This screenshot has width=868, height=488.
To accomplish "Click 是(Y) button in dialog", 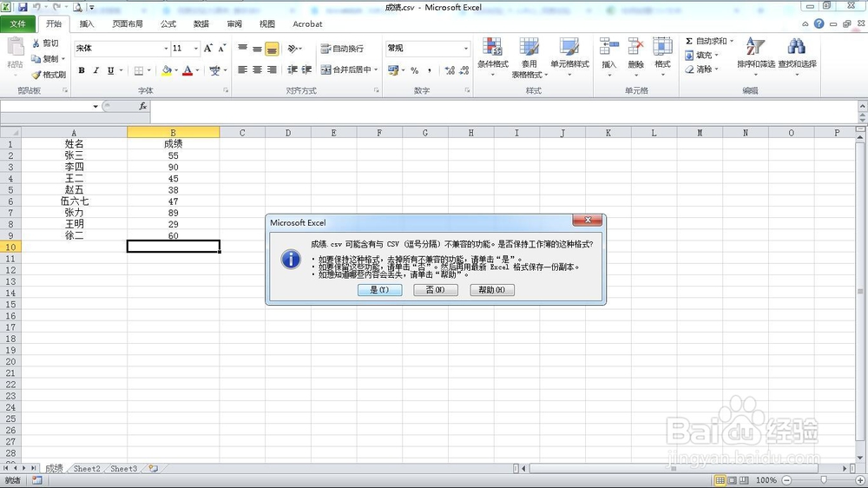I will 380,290.
